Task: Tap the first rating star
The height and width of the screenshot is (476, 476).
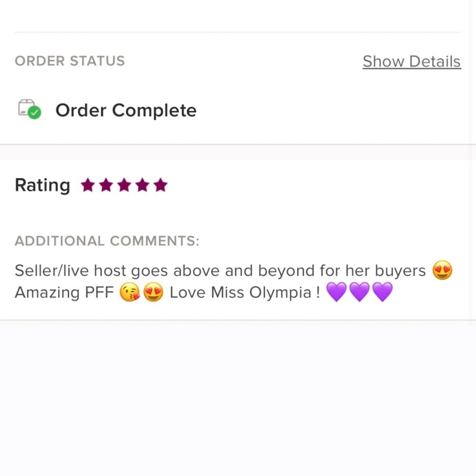Action: pyautogui.click(x=88, y=185)
